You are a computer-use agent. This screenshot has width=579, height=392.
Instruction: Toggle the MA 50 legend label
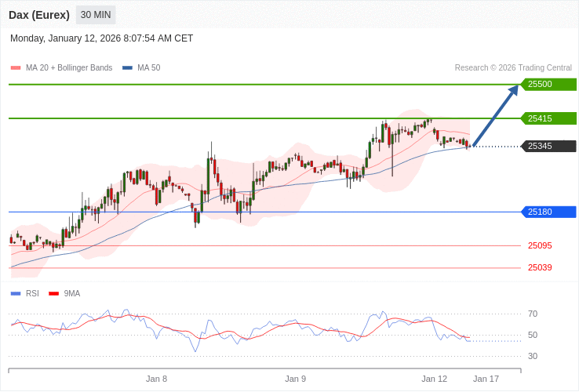tap(148, 68)
